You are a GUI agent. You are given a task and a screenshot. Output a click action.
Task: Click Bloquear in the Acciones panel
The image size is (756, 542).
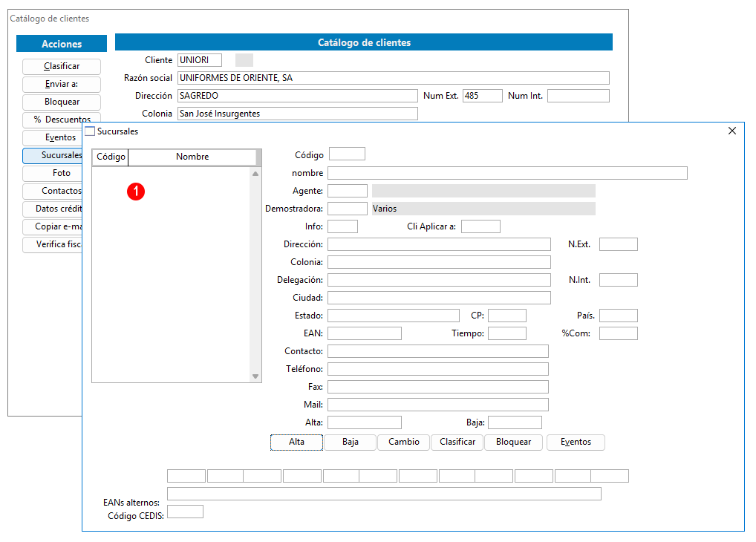62,102
